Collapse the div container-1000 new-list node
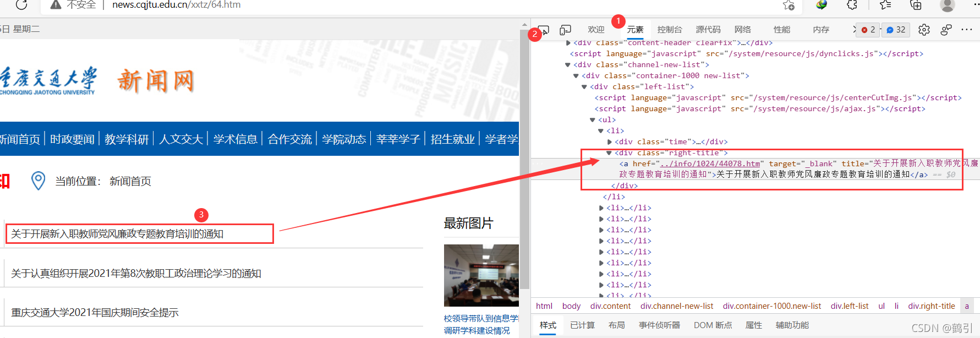Image resolution: width=980 pixels, height=338 pixels. pyautogui.click(x=576, y=75)
